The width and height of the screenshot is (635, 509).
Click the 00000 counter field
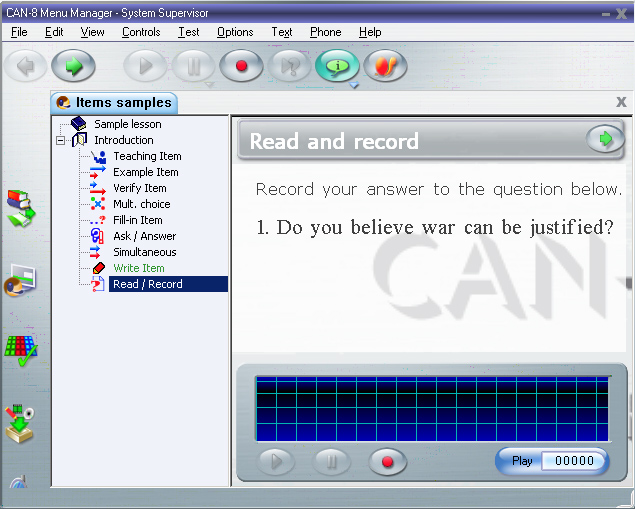click(x=573, y=461)
